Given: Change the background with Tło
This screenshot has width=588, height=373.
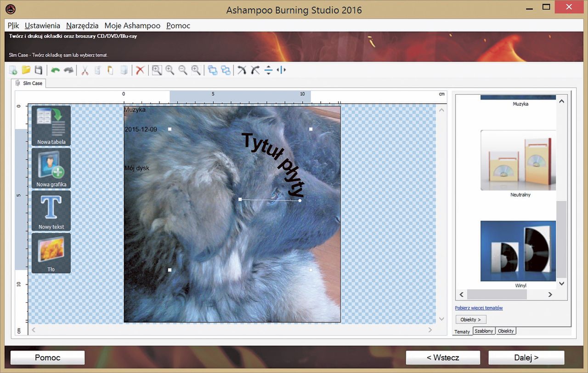Looking at the screenshot, I should 51,253.
